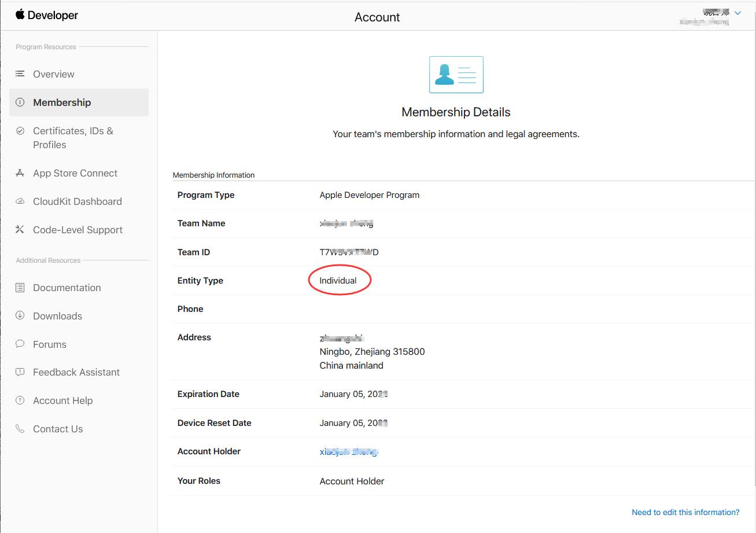Image resolution: width=756 pixels, height=533 pixels.
Task: Open CloudKit Dashboard from sidebar
Action: tap(78, 201)
